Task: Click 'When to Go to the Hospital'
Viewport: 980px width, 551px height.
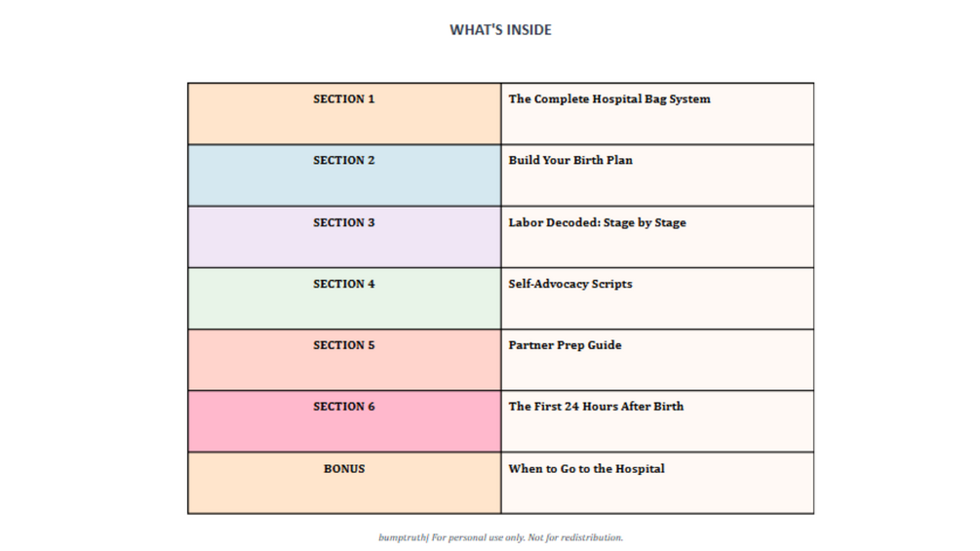Action: coord(586,469)
